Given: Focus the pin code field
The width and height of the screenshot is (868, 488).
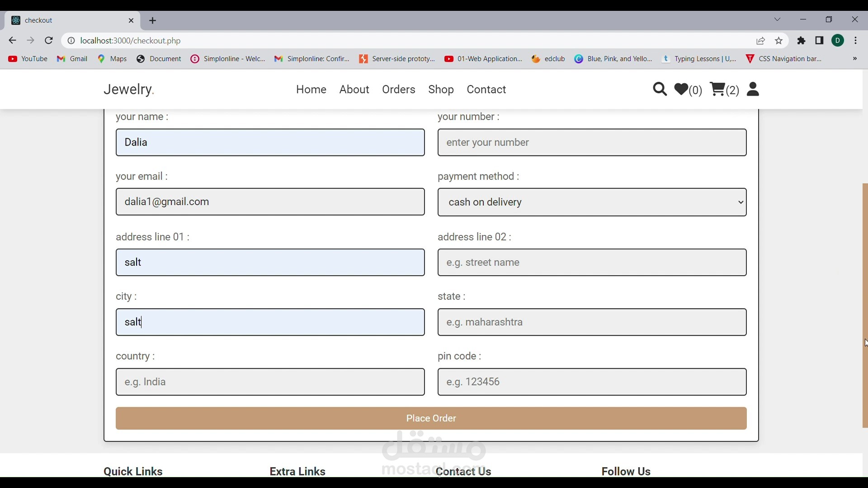Looking at the screenshot, I should [x=592, y=382].
